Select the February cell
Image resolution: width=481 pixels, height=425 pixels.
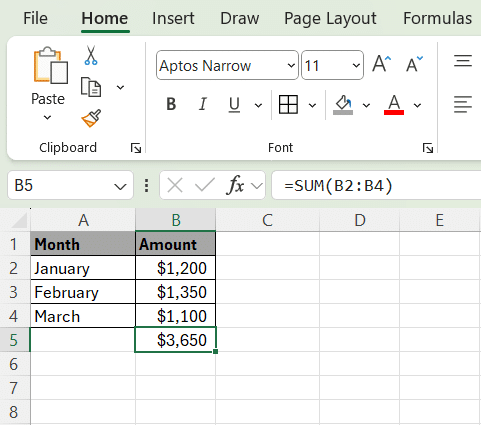coord(83,292)
